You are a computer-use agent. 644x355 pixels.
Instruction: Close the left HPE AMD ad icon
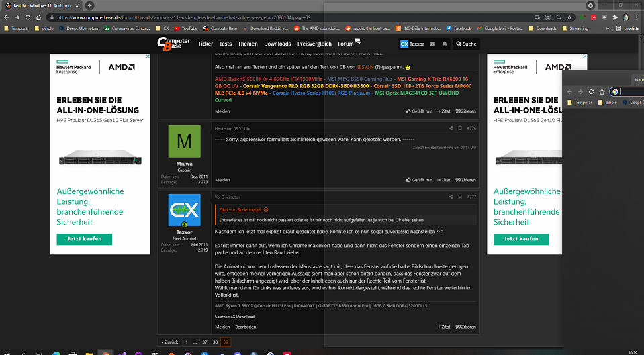click(x=148, y=56)
